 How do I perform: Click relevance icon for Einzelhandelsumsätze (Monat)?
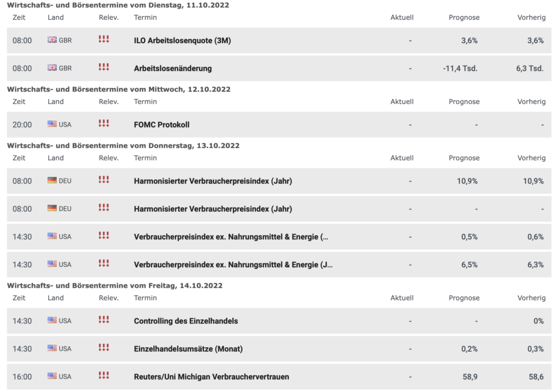104,348
